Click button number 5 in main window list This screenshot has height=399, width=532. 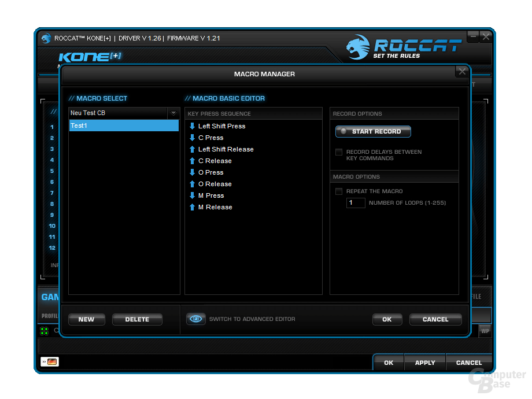(x=52, y=171)
